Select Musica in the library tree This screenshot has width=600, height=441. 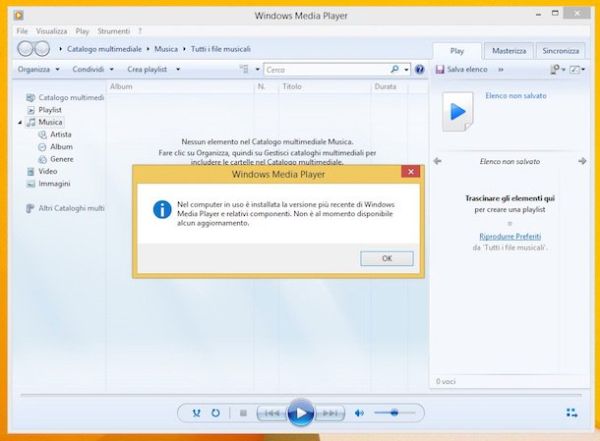pyautogui.click(x=50, y=122)
